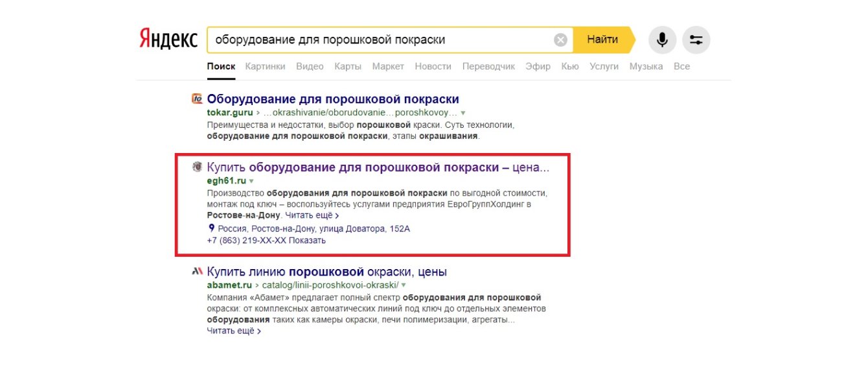Click the map pin icon by the Ростов-на-Дону address
868x367 pixels.
click(x=211, y=228)
